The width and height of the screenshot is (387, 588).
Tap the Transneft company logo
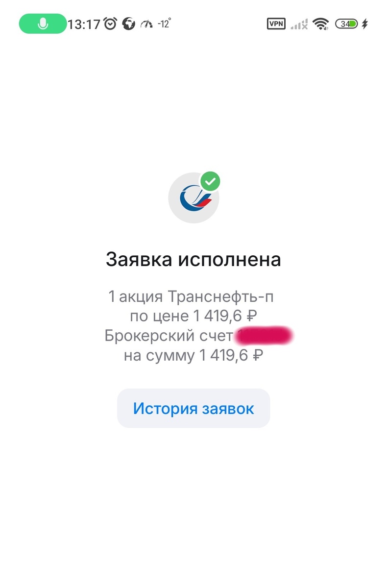(193, 198)
